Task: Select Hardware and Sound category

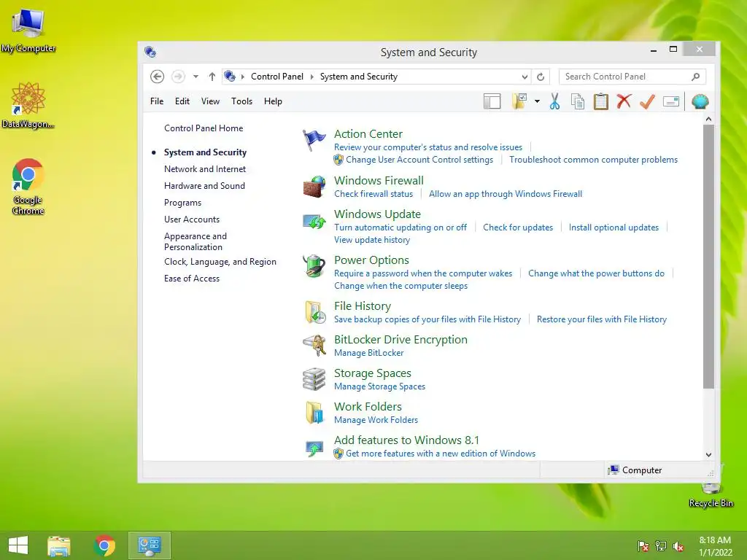Action: [x=204, y=186]
